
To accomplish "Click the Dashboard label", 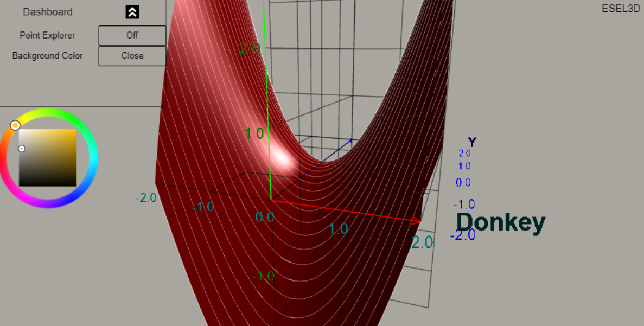I will [x=48, y=12].
